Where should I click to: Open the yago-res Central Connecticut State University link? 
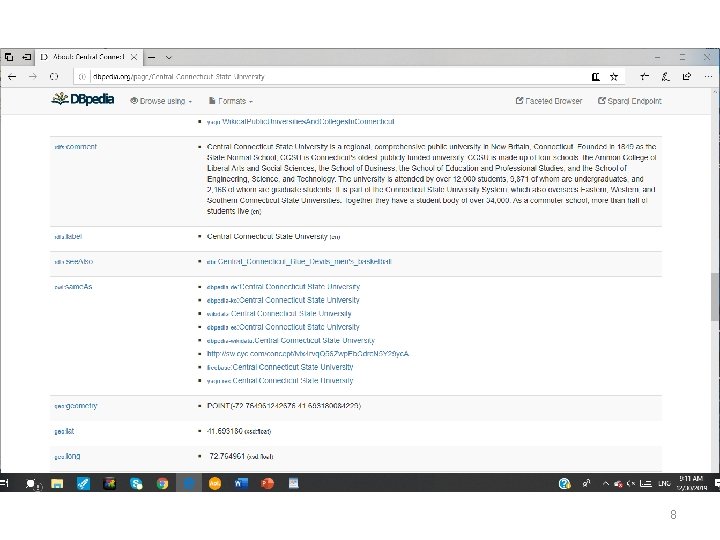(280, 380)
